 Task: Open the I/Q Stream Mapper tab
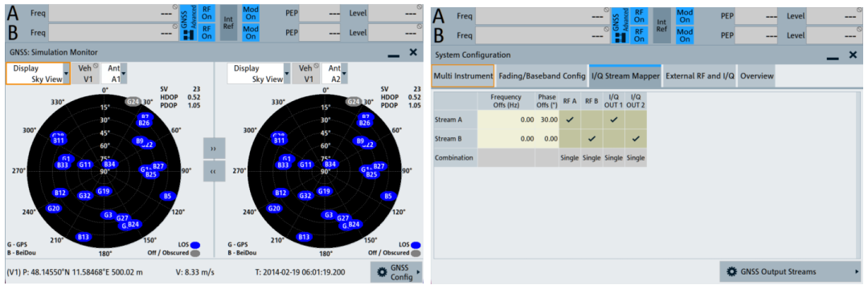625,75
